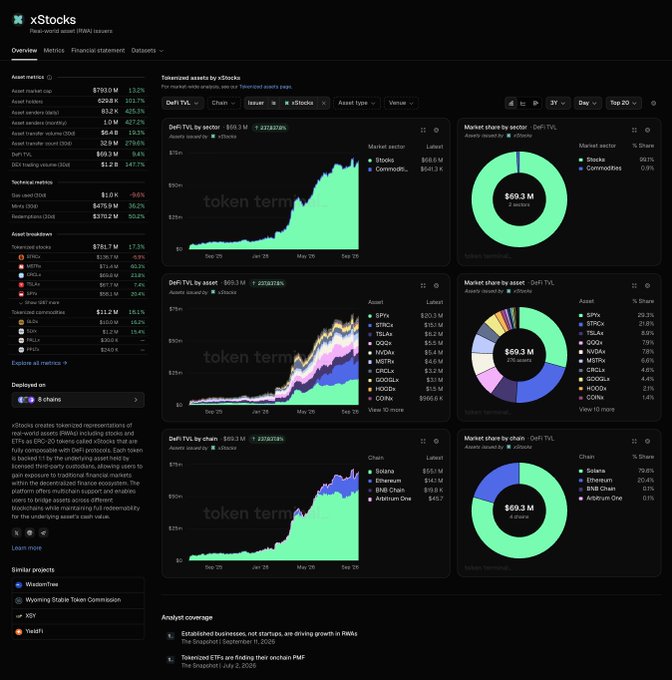Switch to the Financial statement tab
Image resolution: width=672 pixels, height=680 pixels.
(98, 51)
